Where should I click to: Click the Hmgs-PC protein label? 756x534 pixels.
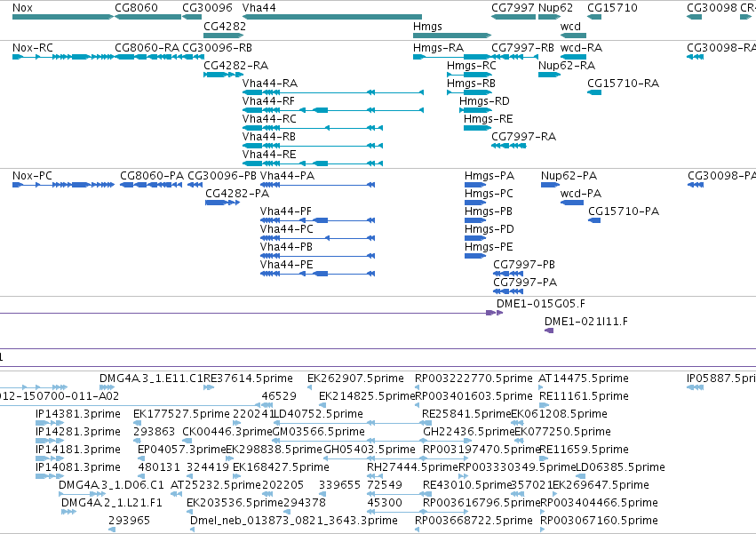pyautogui.click(x=489, y=194)
